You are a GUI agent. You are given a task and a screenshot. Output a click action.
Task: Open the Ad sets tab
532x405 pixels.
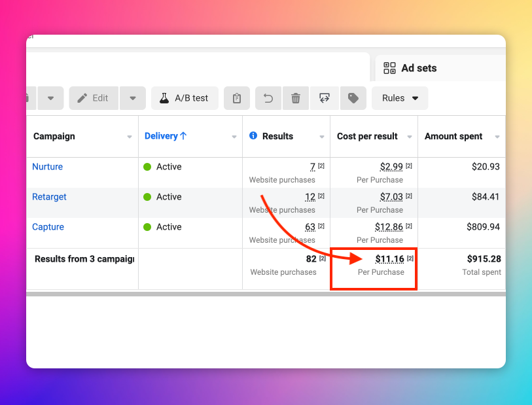coord(440,68)
